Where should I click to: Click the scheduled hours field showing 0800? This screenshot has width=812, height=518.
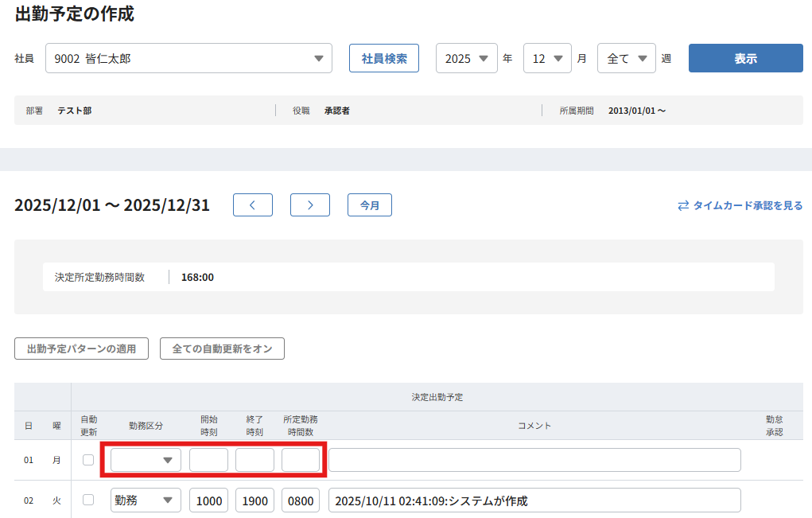[301, 500]
